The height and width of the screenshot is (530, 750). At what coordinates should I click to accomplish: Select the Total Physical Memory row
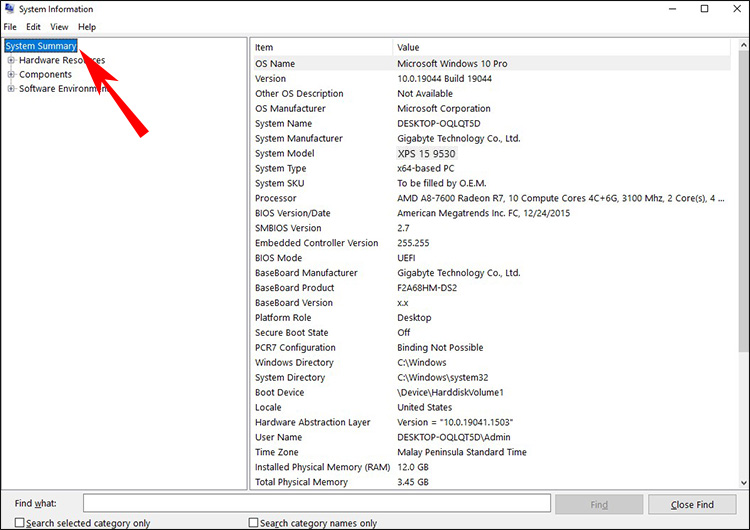coord(491,482)
